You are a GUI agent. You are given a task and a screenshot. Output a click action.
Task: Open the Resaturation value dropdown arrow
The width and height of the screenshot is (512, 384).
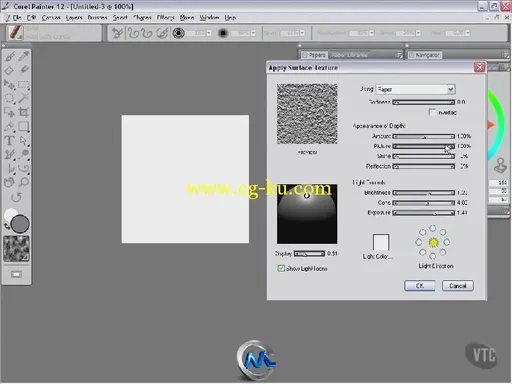[x=372, y=33]
